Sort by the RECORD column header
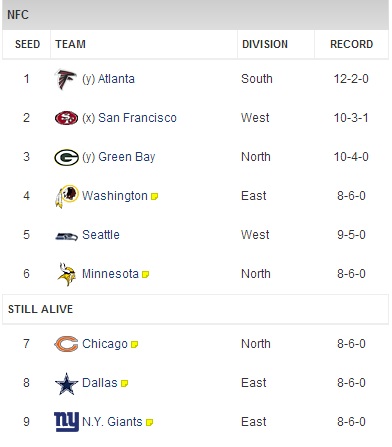The width and height of the screenshot is (392, 447). pos(351,44)
